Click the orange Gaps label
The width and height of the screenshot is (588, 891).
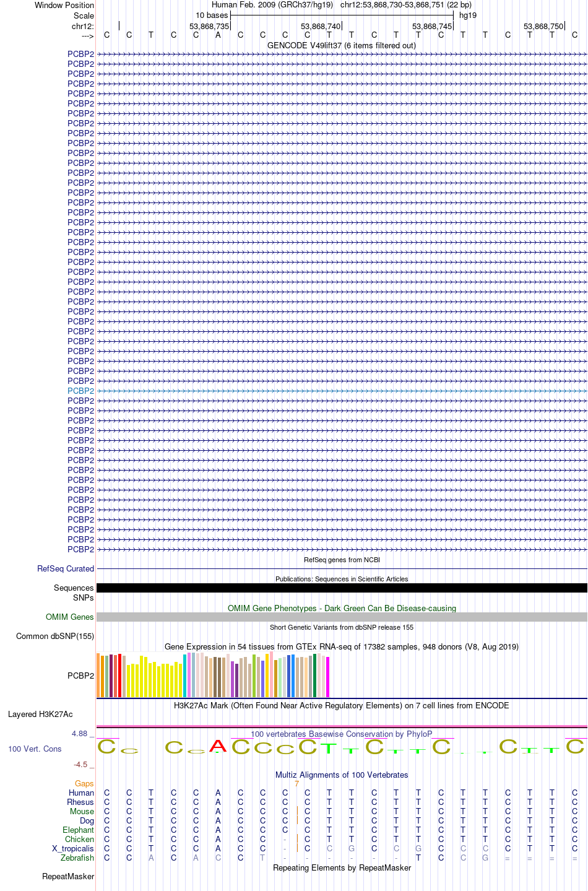click(x=84, y=783)
